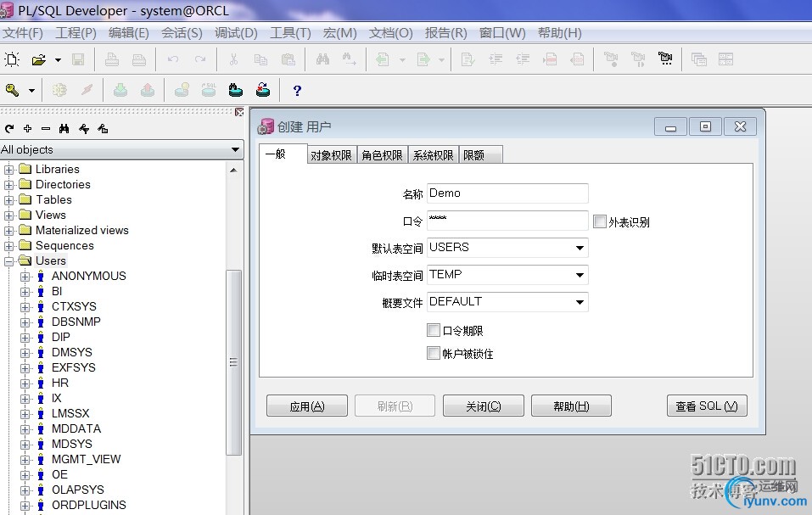Click the 名称 input field containing Demo
Screen dimensions: 812x515
[507, 193]
